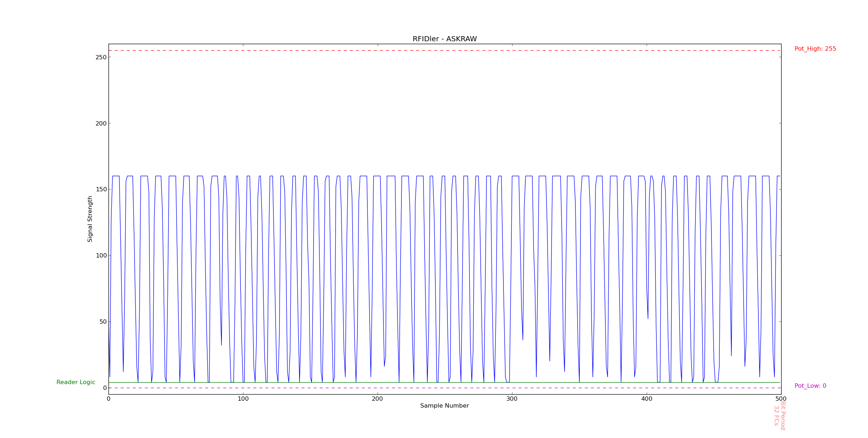The height and width of the screenshot is (438, 868).
Task: Click the green 'Reader Logic' label
Action: [76, 382]
